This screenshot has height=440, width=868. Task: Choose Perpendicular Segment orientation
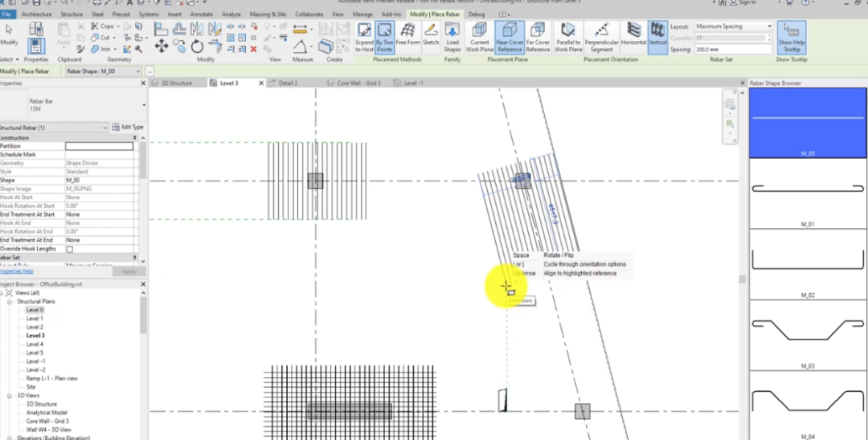coord(601,38)
